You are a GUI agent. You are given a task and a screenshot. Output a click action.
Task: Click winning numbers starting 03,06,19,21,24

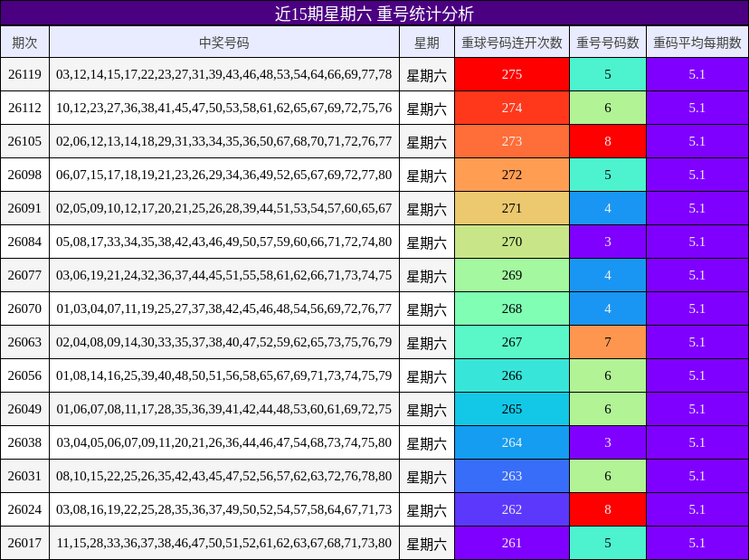pos(224,275)
